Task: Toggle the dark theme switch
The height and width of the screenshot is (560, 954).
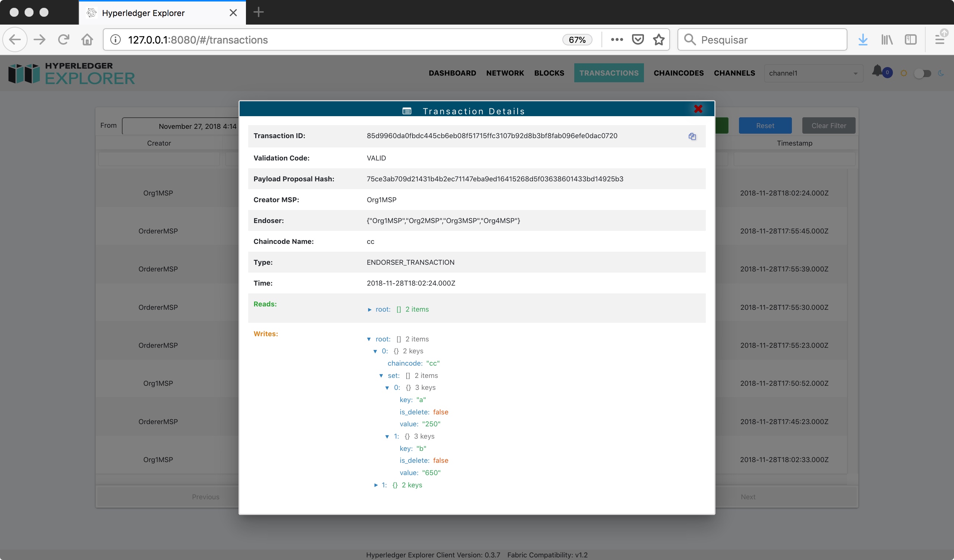Action: pyautogui.click(x=922, y=73)
